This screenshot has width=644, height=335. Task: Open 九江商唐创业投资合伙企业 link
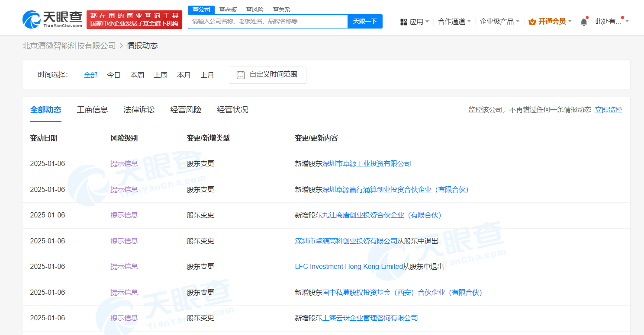coord(382,215)
